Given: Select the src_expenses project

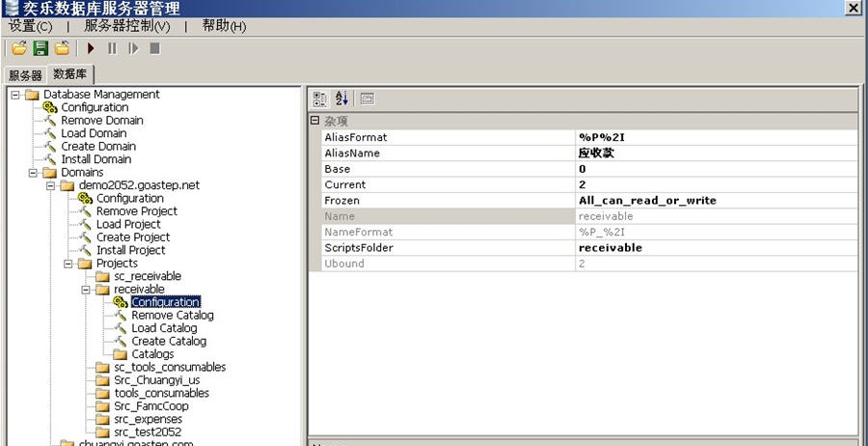Looking at the screenshot, I should pyautogui.click(x=148, y=419).
